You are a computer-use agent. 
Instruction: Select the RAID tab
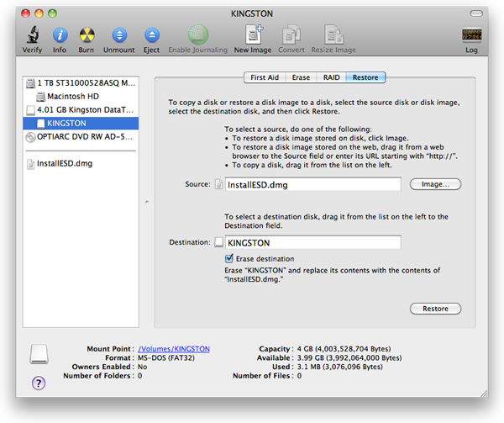coord(331,77)
